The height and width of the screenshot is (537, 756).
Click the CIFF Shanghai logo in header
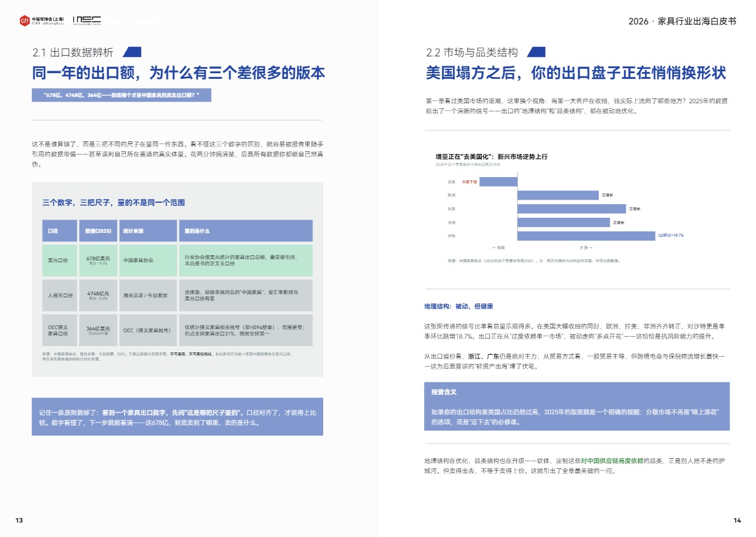pos(41,21)
